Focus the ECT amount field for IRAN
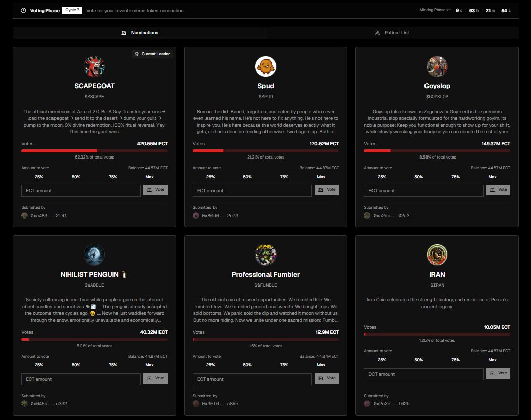Image resolution: width=531 pixels, height=420 pixels. pos(423,374)
